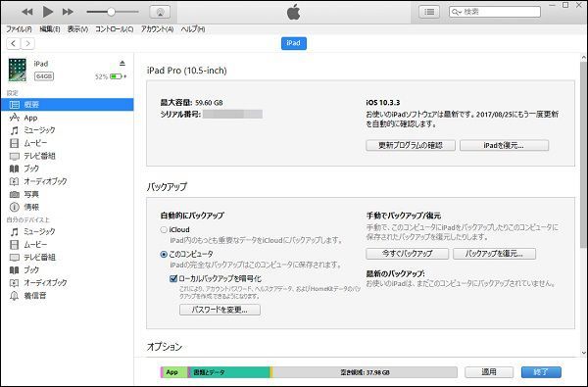This screenshot has width=588, height=387.
Task: Toggle ローカルバックアップを暗号化 checkbox
Action: point(173,278)
